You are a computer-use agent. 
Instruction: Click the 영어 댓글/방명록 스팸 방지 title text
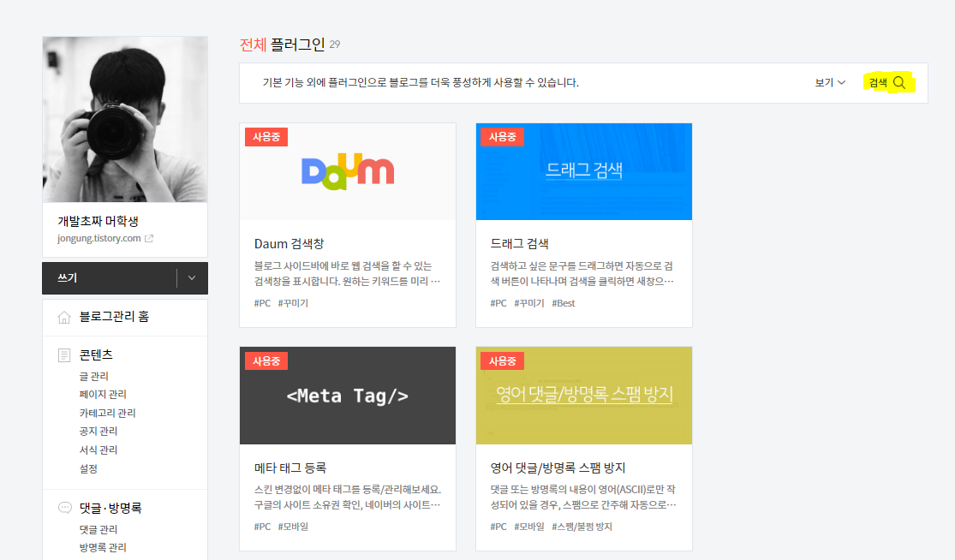(558, 468)
